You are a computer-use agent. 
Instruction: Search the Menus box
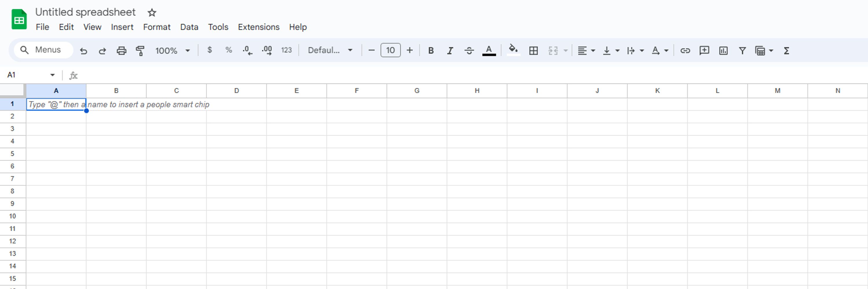pyautogui.click(x=43, y=50)
